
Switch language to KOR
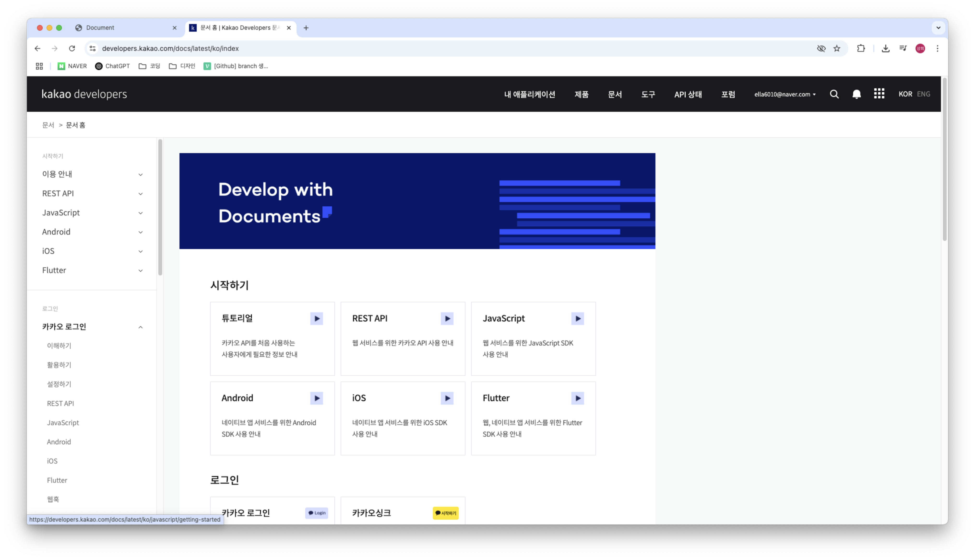pyautogui.click(x=905, y=94)
